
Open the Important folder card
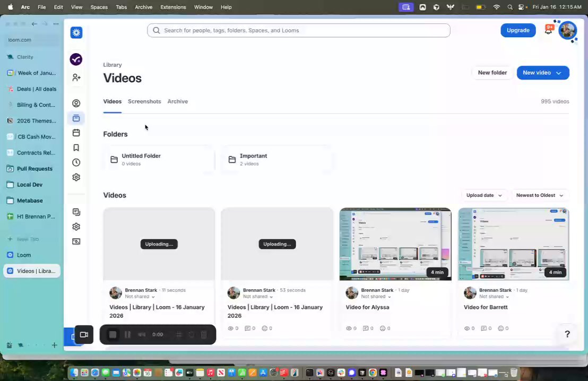click(x=276, y=159)
